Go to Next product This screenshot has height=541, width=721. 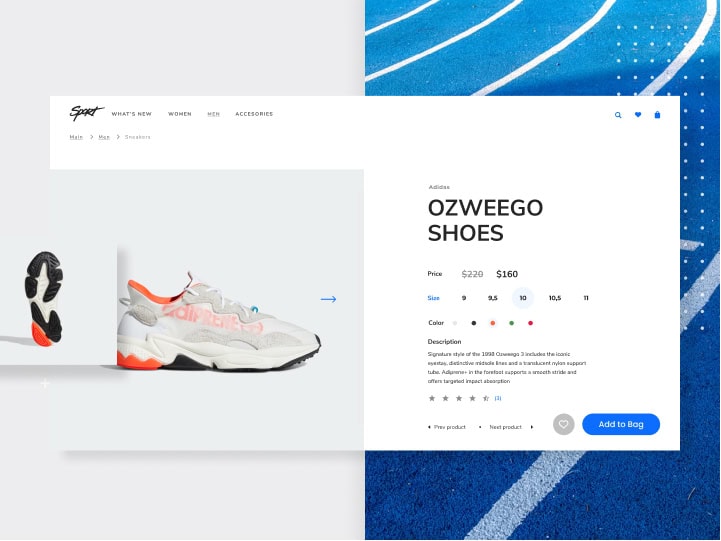[505, 427]
